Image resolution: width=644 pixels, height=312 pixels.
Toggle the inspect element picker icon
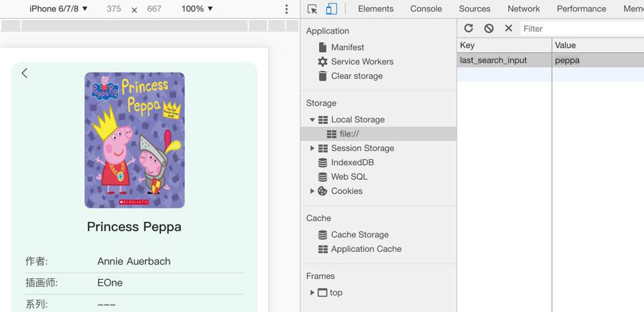click(x=312, y=9)
